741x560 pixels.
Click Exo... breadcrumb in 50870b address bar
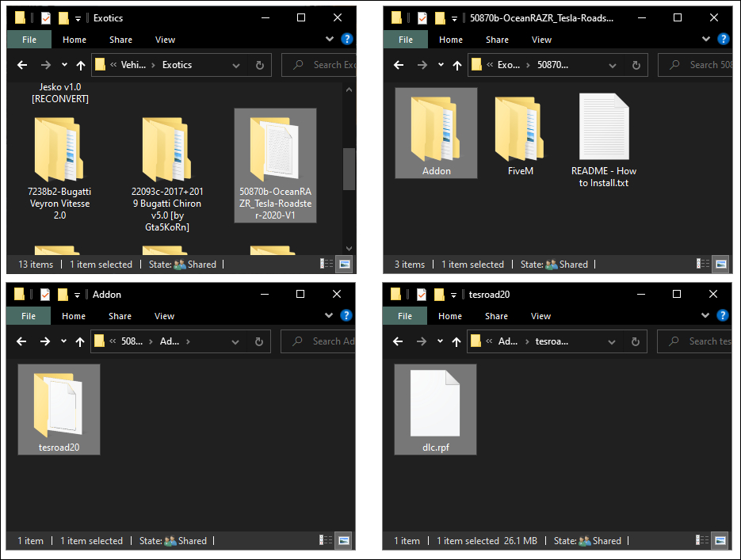pos(509,65)
